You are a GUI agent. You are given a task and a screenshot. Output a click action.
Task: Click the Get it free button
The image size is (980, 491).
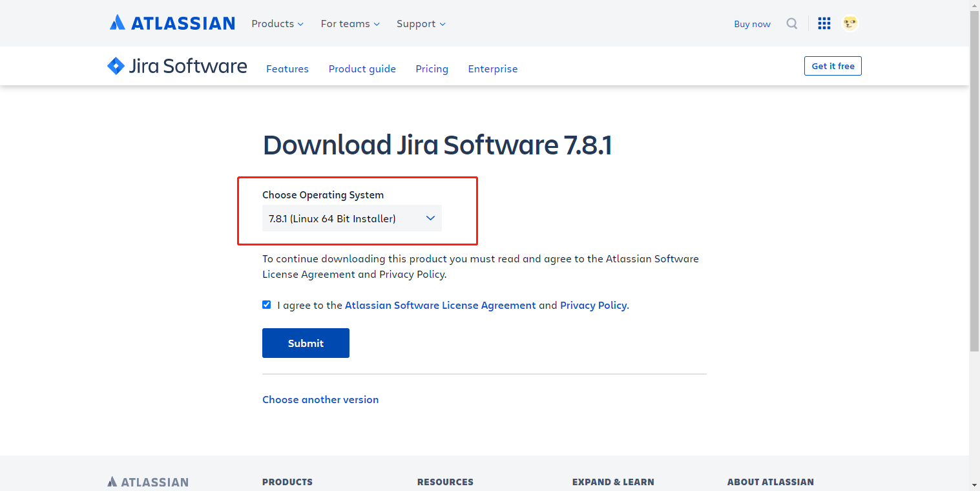(x=832, y=65)
